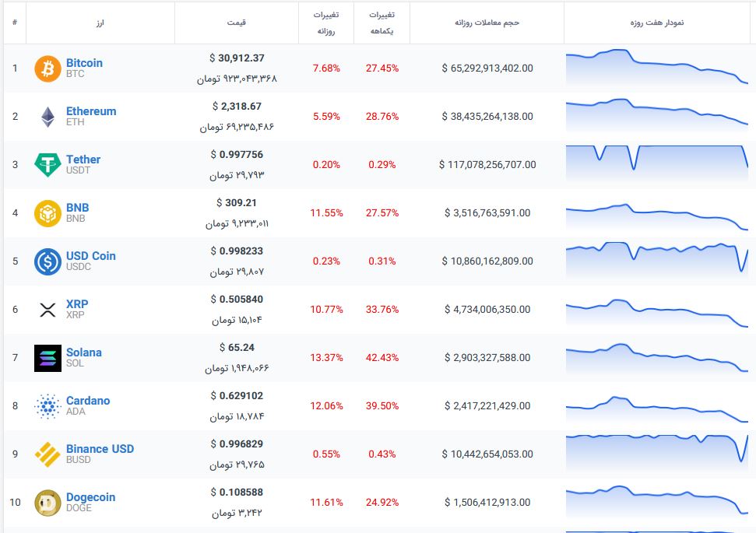This screenshot has height=533, width=756.
Task: Click Tether volume $ 117,078,256,707.00
Action: (487, 165)
